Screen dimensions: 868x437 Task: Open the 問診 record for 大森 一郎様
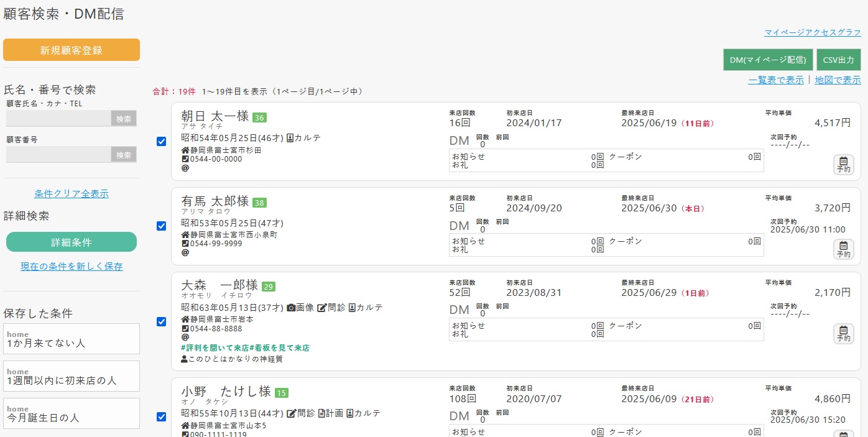point(333,306)
